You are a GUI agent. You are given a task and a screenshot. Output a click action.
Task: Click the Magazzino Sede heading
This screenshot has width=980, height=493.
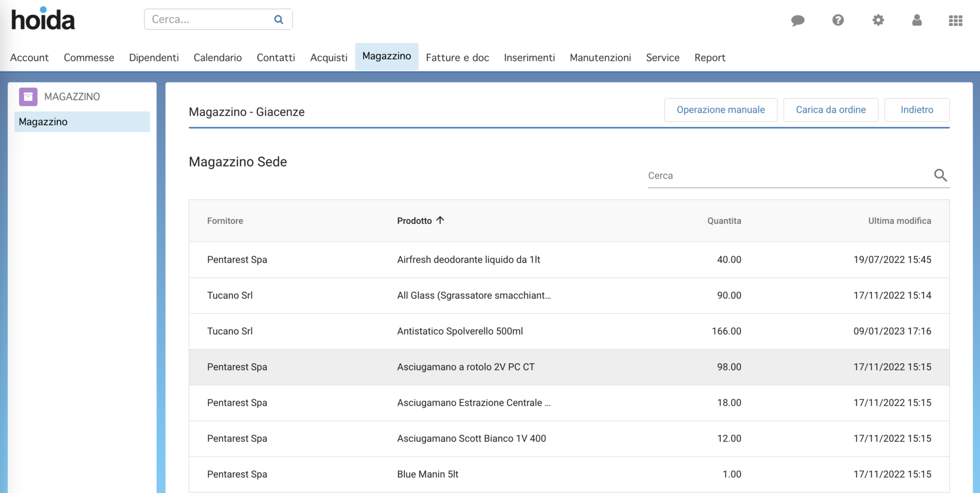pos(238,162)
